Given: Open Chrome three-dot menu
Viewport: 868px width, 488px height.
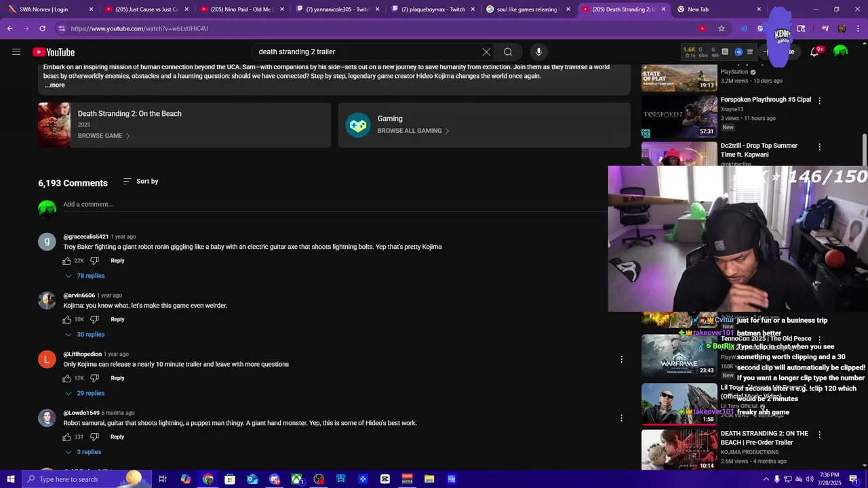Looking at the screenshot, I should point(859,28).
